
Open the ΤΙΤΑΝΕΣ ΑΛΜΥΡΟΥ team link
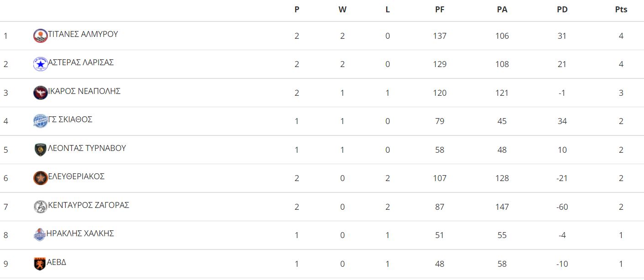[x=83, y=34]
